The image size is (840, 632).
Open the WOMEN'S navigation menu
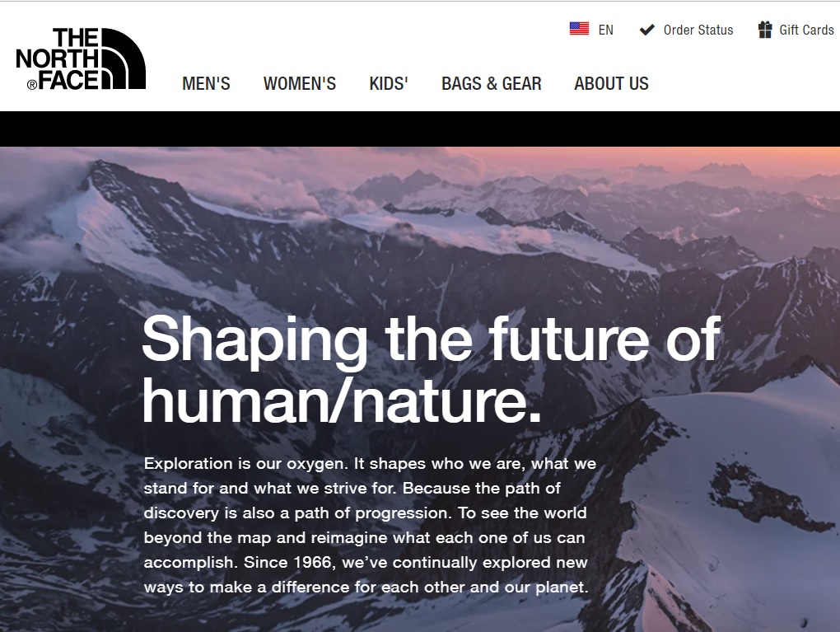pyautogui.click(x=300, y=83)
